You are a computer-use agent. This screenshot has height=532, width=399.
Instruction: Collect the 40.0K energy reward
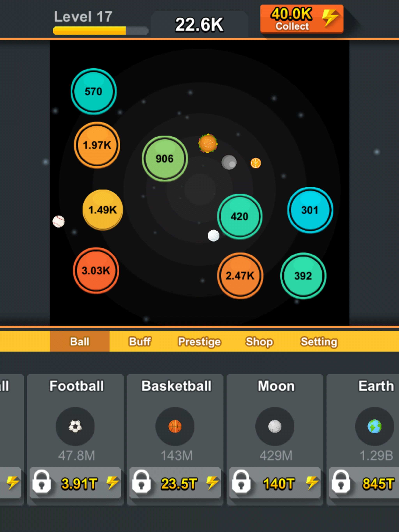click(x=302, y=19)
